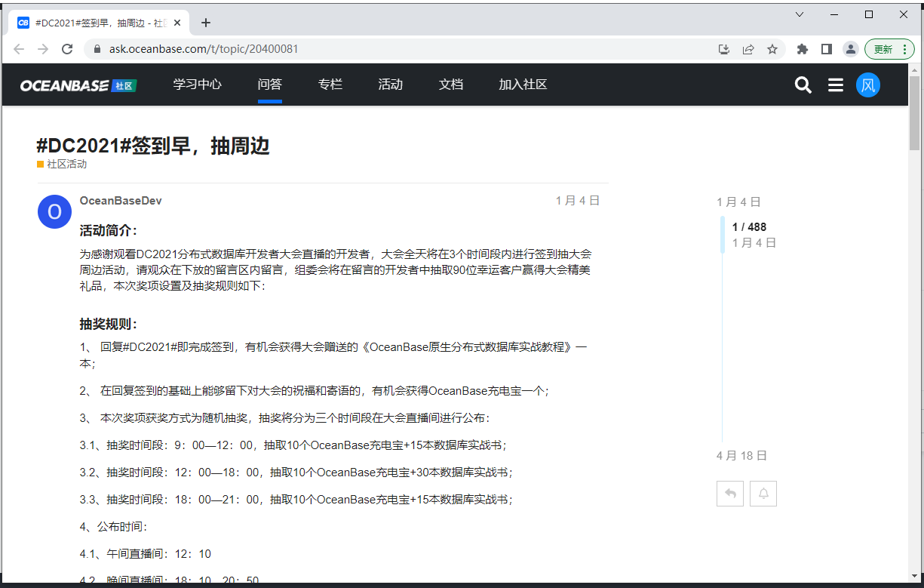Click the Chrome three-dot menu
Image resolution: width=924 pixels, height=588 pixels.
click(x=904, y=49)
